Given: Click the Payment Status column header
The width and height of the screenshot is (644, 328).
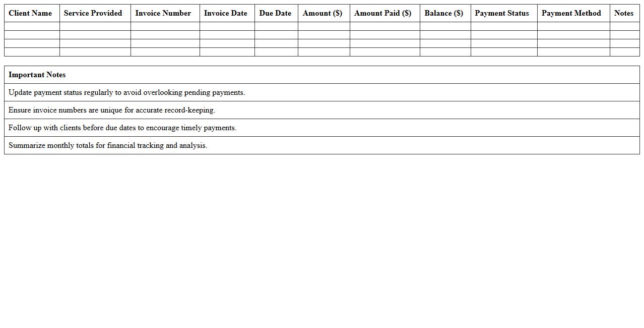Looking at the screenshot, I should pos(502,13).
